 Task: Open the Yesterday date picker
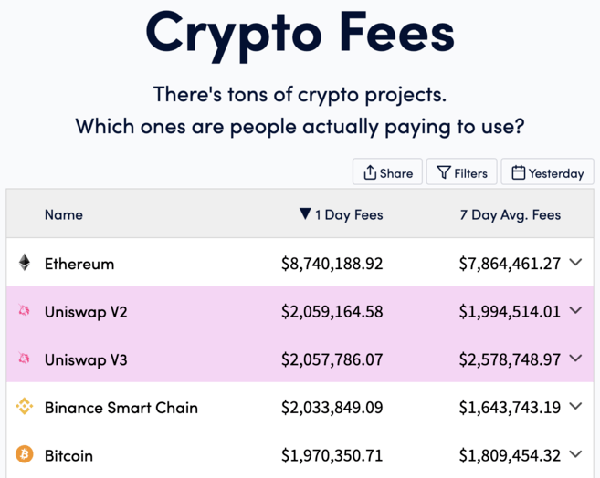(x=547, y=173)
